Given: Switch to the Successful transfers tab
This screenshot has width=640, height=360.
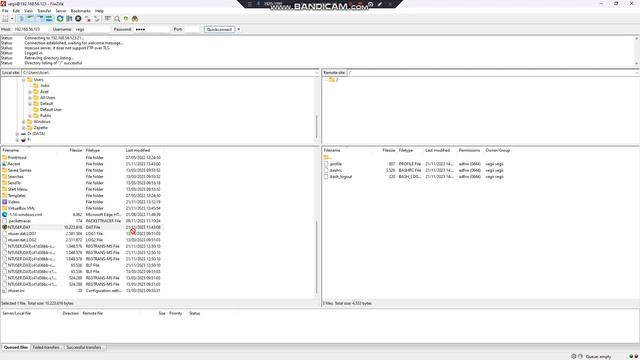Looking at the screenshot, I should pyautogui.click(x=84, y=347).
